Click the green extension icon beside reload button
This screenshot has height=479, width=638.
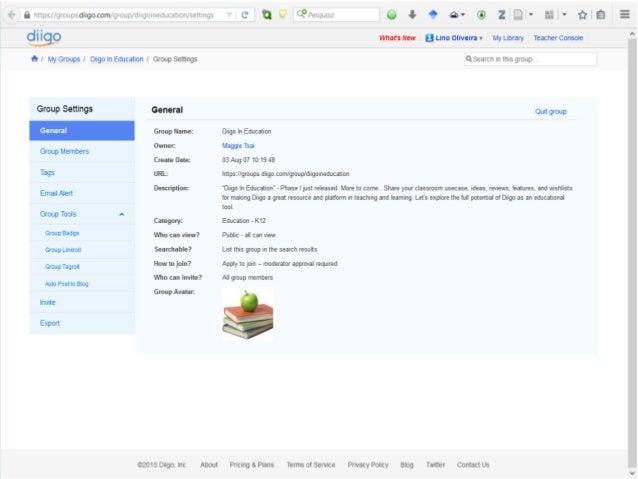click(x=267, y=15)
